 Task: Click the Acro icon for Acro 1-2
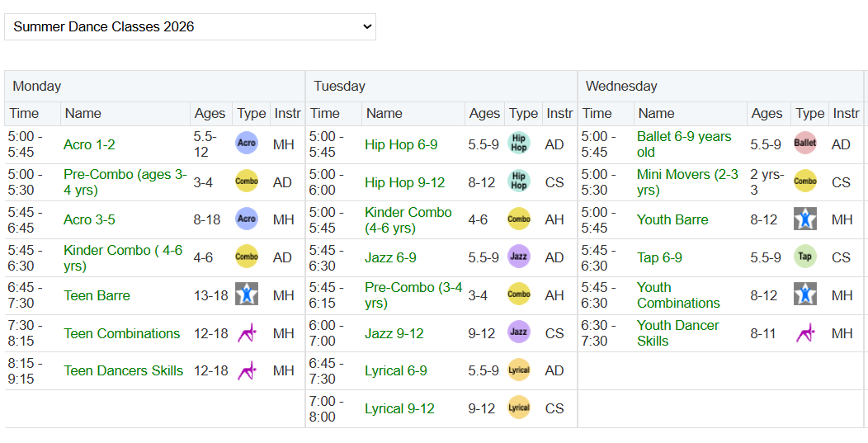tap(247, 144)
